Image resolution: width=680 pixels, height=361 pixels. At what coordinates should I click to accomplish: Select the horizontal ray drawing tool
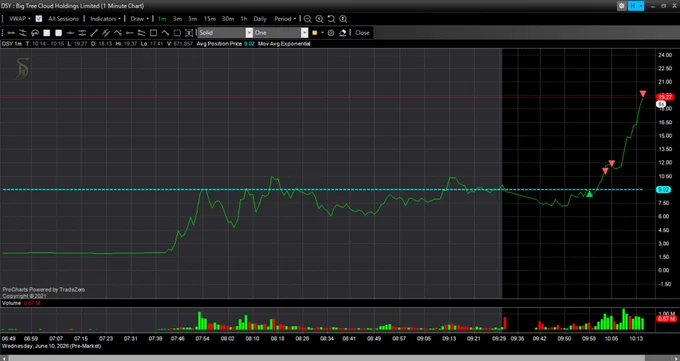pyautogui.click(x=129, y=33)
